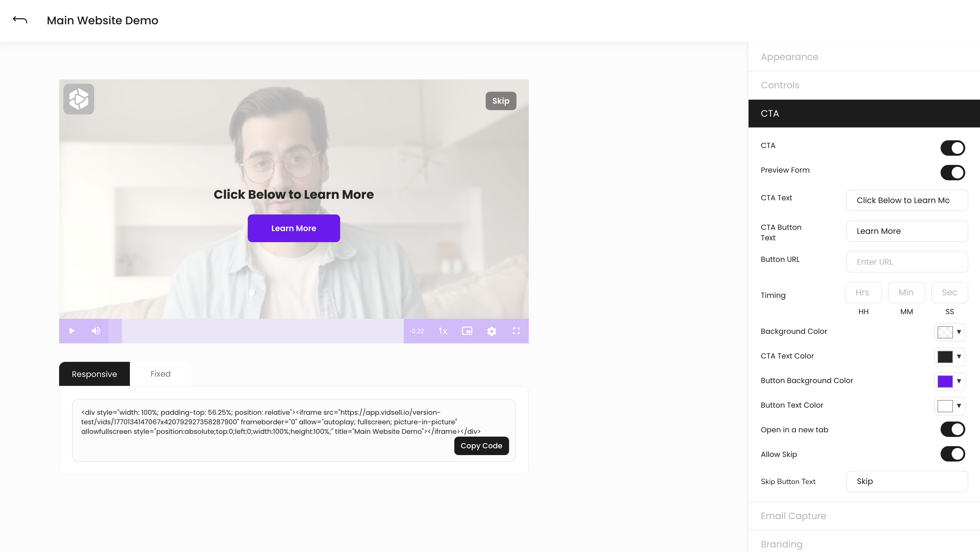Enter fullscreen on the video player
Screen dimensions: 980x552
click(x=516, y=331)
